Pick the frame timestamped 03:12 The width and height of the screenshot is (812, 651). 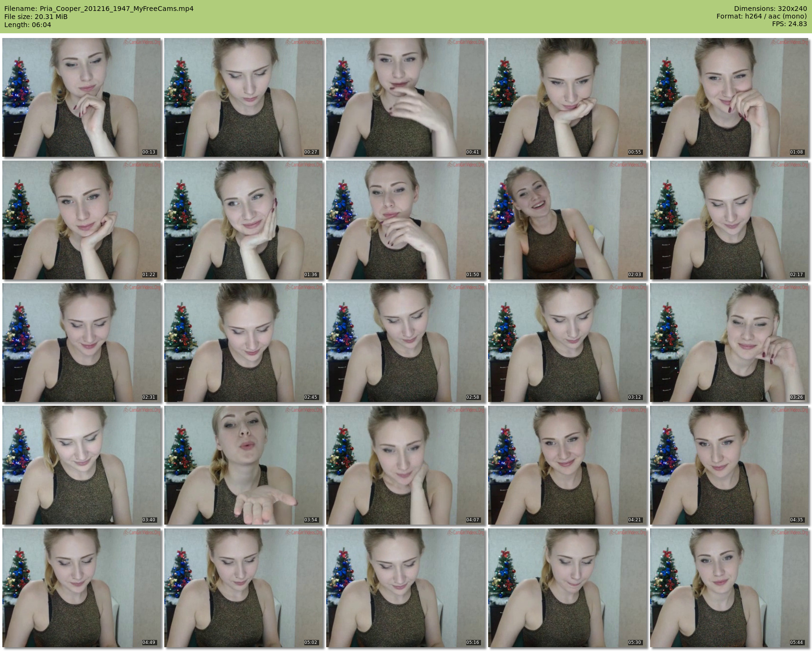click(x=568, y=343)
